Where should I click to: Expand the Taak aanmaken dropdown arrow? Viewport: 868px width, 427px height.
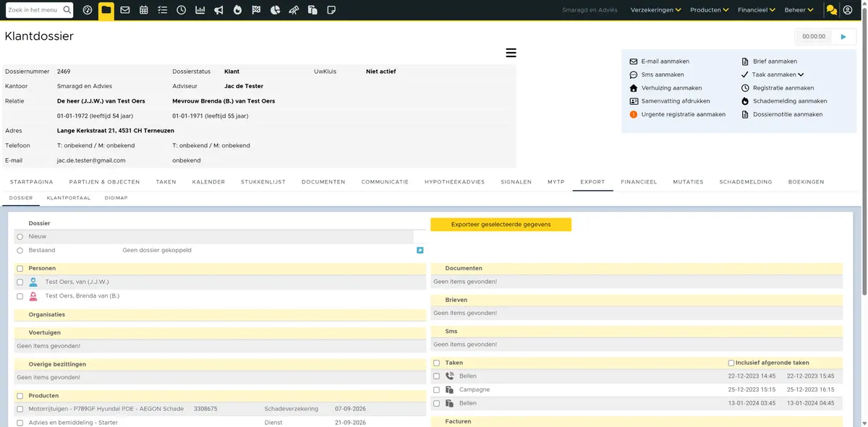(801, 74)
